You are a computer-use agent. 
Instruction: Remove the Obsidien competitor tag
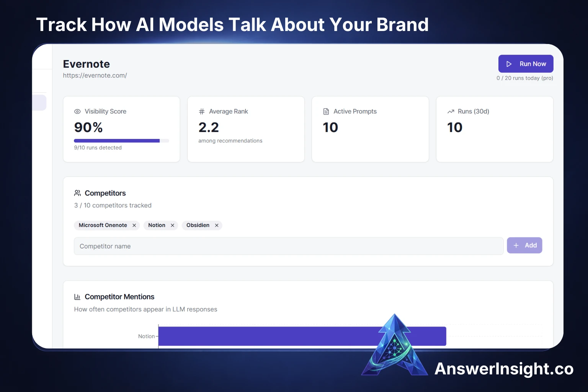coord(217,225)
